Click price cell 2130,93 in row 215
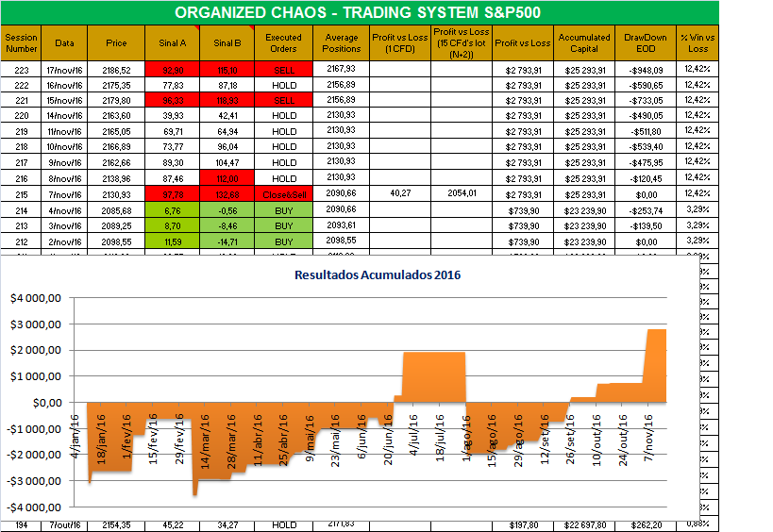The image size is (773, 532). pyautogui.click(x=116, y=194)
